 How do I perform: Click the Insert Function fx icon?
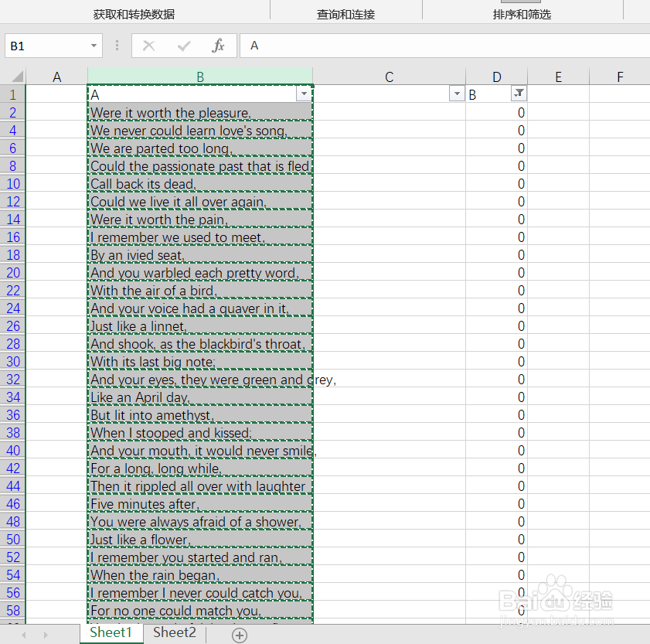(x=218, y=46)
